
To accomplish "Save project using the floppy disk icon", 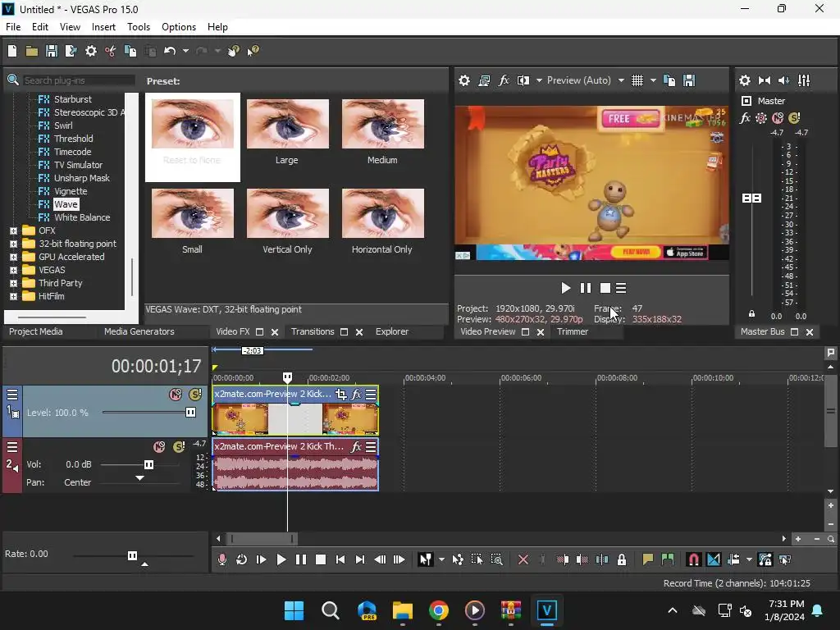I will pyautogui.click(x=52, y=51).
